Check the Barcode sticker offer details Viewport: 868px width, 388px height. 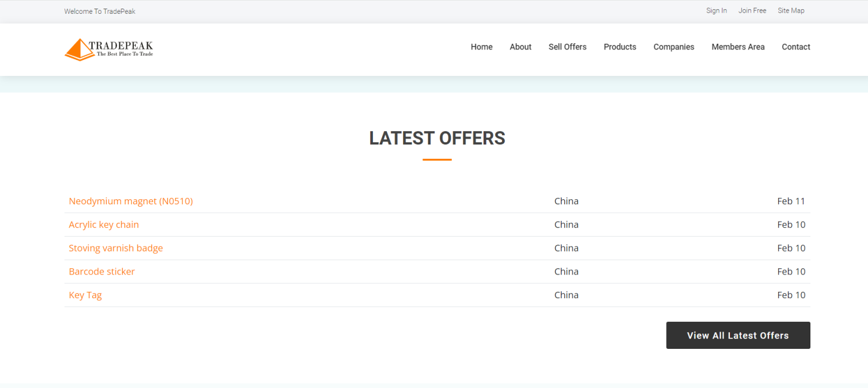[102, 271]
